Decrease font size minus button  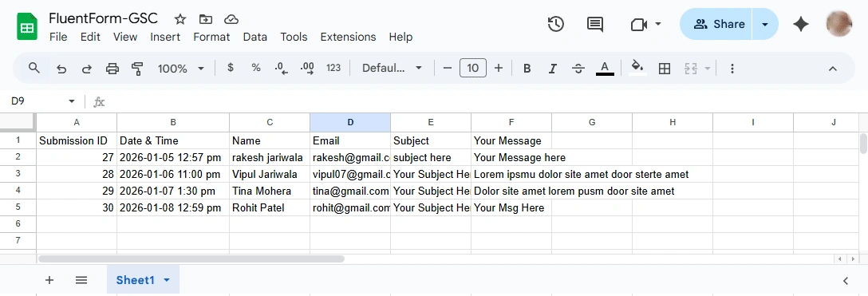click(x=448, y=68)
